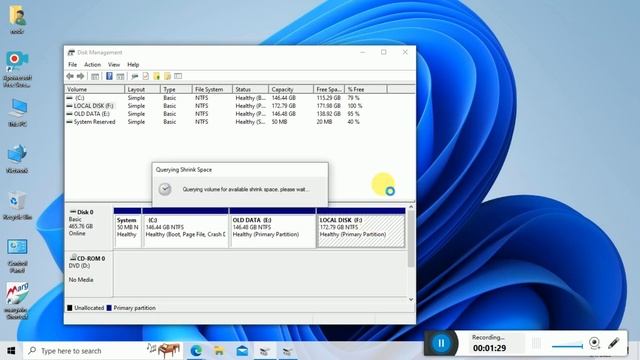Viewport: 640px width, 360px height.
Task: Open File Explorer from the taskbar
Action: [219, 351]
